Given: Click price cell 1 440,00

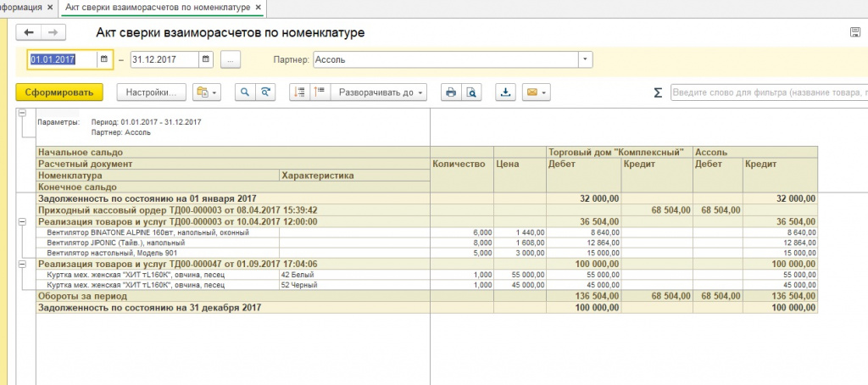Looking at the screenshot, I should (520, 232).
